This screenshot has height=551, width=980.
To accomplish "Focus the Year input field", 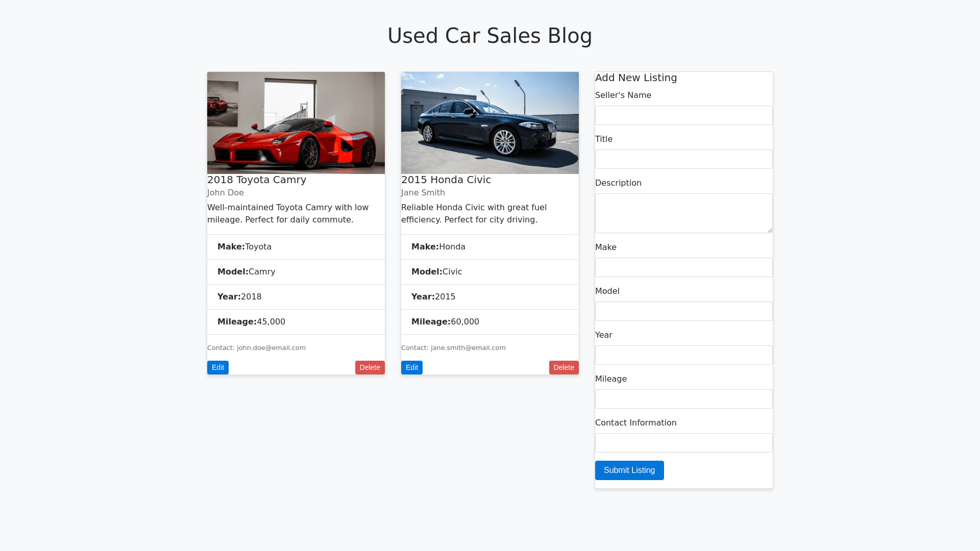I will click(683, 355).
